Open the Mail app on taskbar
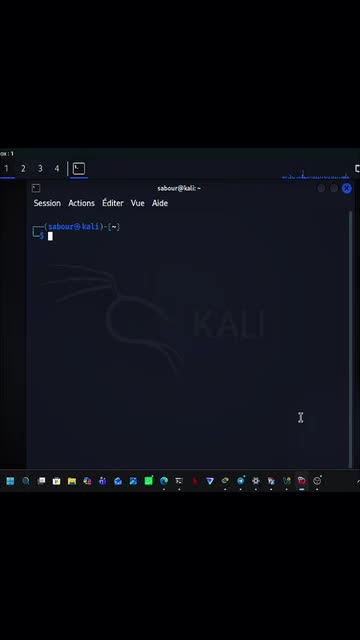 coord(118,481)
